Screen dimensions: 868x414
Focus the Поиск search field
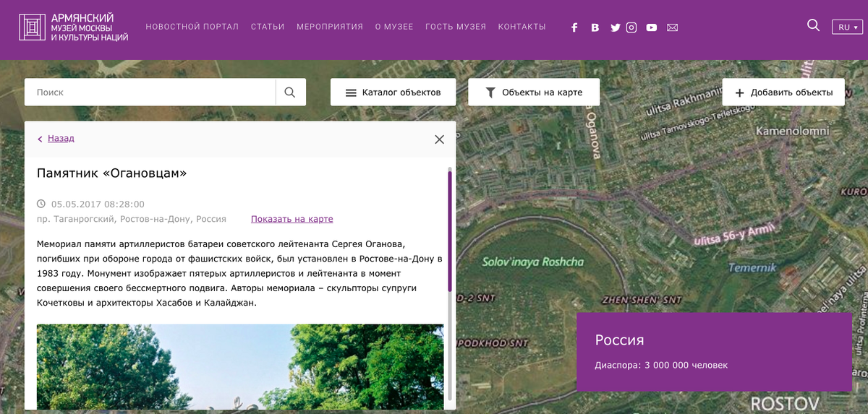pyautogui.click(x=150, y=92)
